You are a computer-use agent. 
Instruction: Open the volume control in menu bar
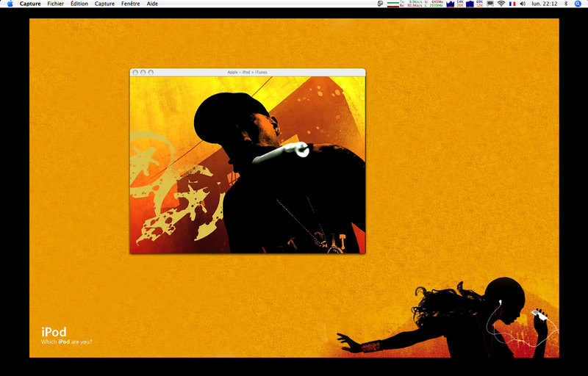click(x=523, y=4)
